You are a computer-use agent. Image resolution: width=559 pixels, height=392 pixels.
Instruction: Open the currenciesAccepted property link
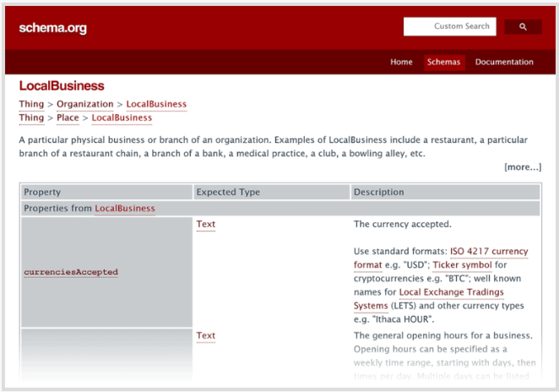pos(71,272)
